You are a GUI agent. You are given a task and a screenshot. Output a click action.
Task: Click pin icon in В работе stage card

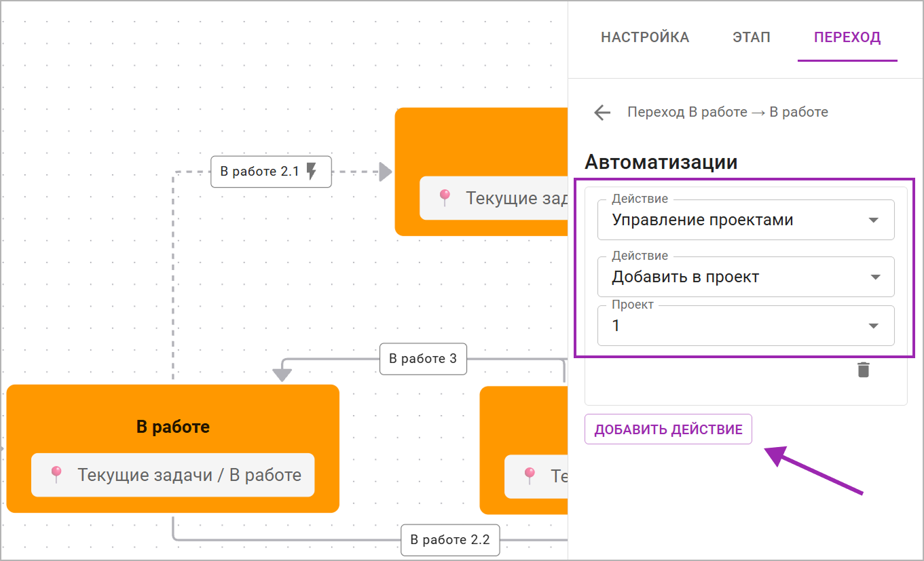coord(56,475)
